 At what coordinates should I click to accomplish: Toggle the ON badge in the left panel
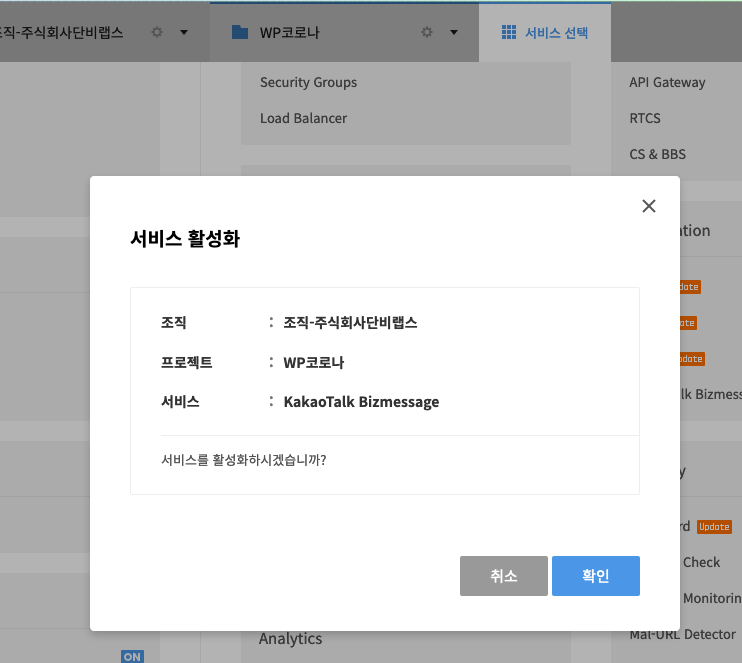tap(132, 656)
